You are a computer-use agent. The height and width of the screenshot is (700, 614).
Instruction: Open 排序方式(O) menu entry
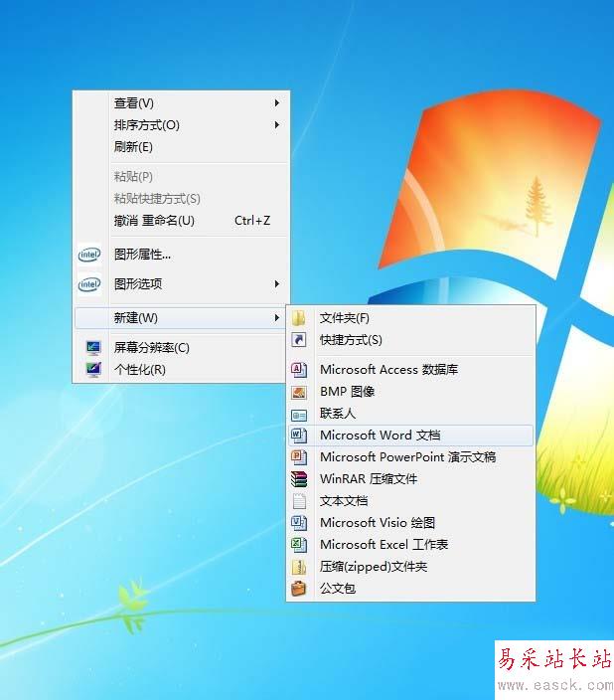pos(181,125)
